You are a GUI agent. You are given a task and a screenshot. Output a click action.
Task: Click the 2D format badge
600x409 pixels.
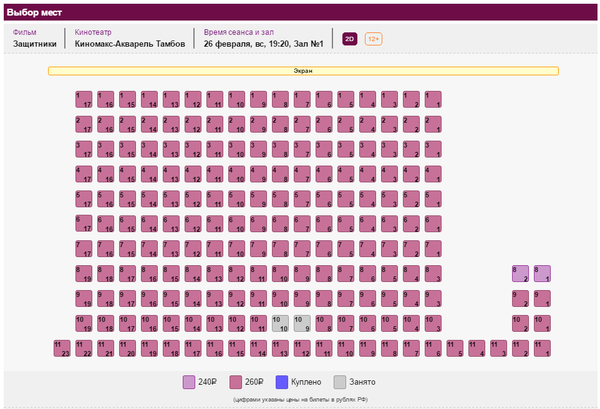tap(350, 39)
